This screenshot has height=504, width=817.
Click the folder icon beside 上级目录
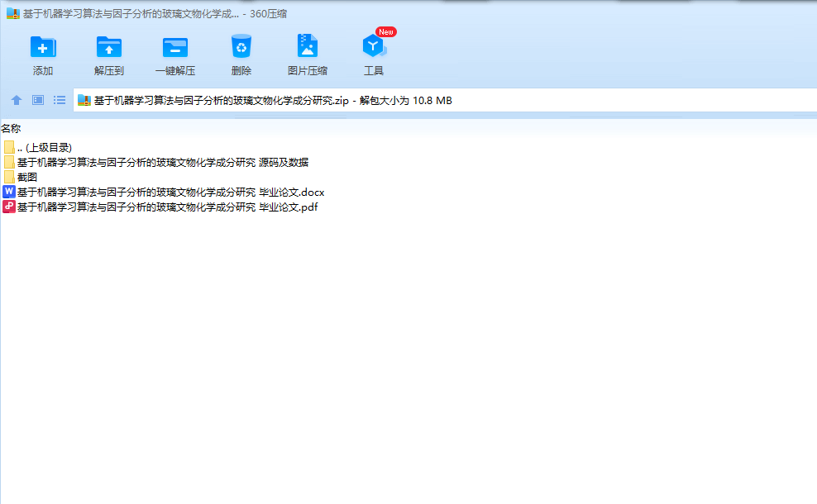(9, 147)
